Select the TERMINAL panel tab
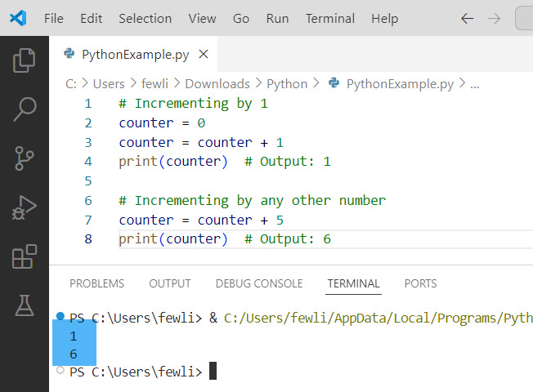533x392 pixels. tap(353, 283)
